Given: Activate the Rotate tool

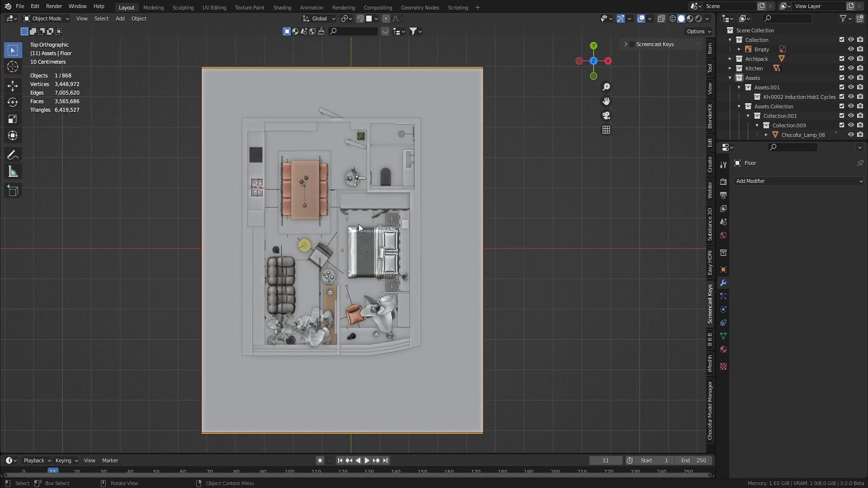Looking at the screenshot, I should click(x=13, y=103).
